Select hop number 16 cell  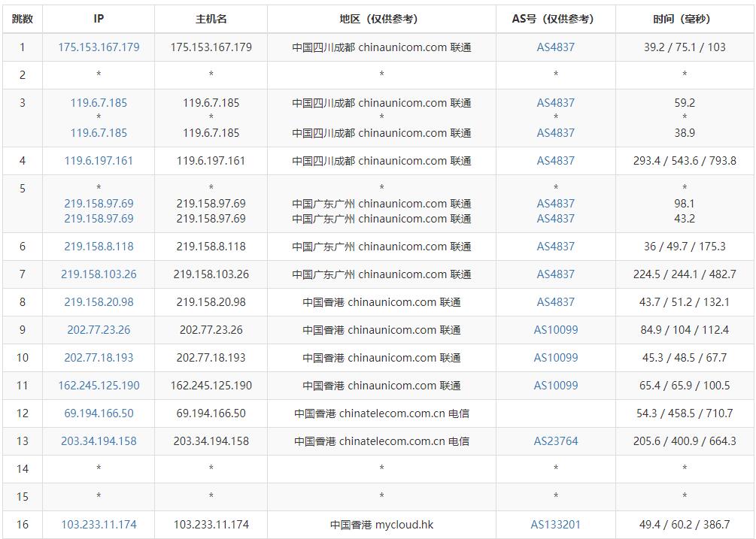pos(22,525)
